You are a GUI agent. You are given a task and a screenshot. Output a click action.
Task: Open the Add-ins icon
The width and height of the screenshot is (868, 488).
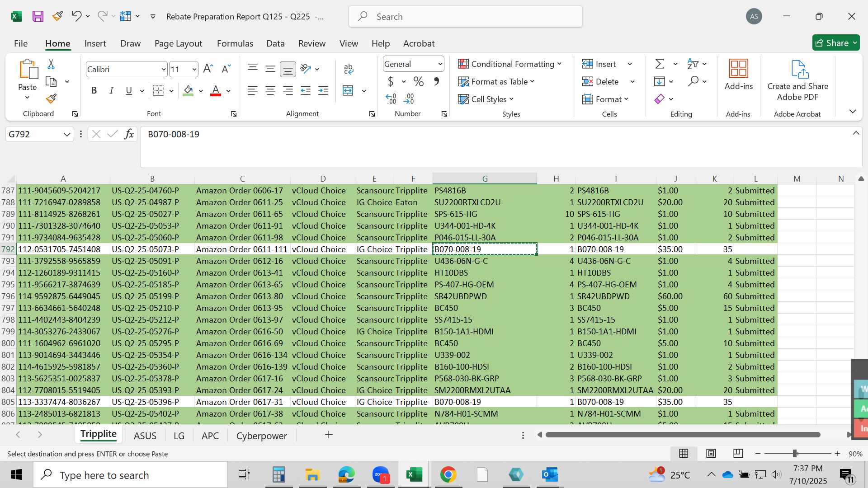click(739, 69)
